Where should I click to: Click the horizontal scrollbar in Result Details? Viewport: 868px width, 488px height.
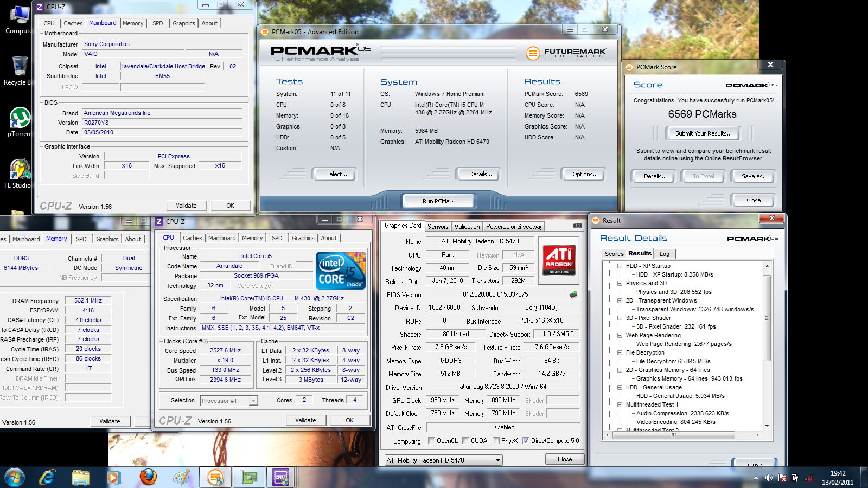click(674, 435)
